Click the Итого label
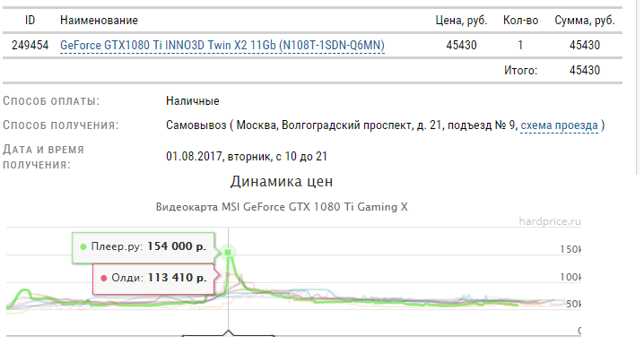 pos(520,70)
